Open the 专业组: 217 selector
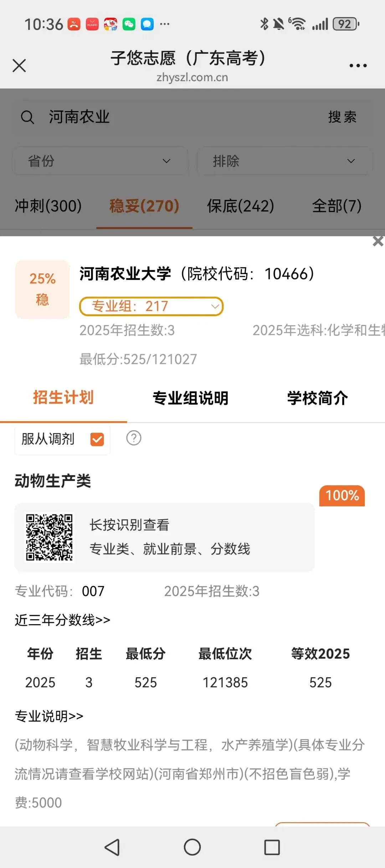385x868 pixels. pos(151,306)
